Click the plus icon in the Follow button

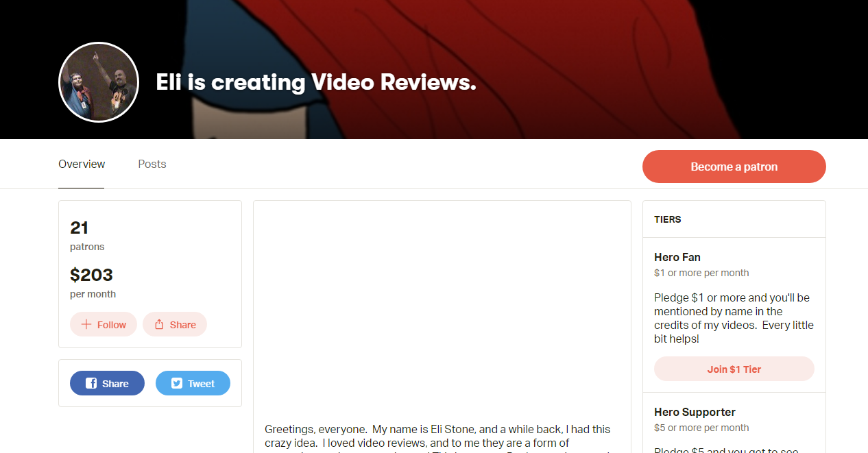click(x=86, y=325)
